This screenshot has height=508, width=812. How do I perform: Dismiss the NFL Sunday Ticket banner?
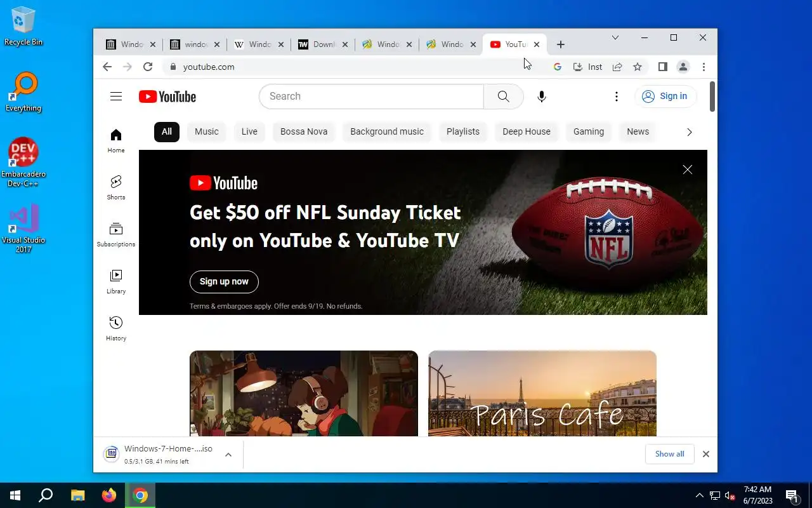pyautogui.click(x=687, y=170)
